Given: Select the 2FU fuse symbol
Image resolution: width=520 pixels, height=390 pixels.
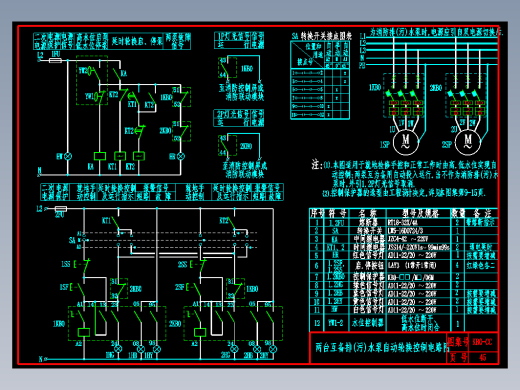Looking at the screenshot, I should tap(61, 209).
